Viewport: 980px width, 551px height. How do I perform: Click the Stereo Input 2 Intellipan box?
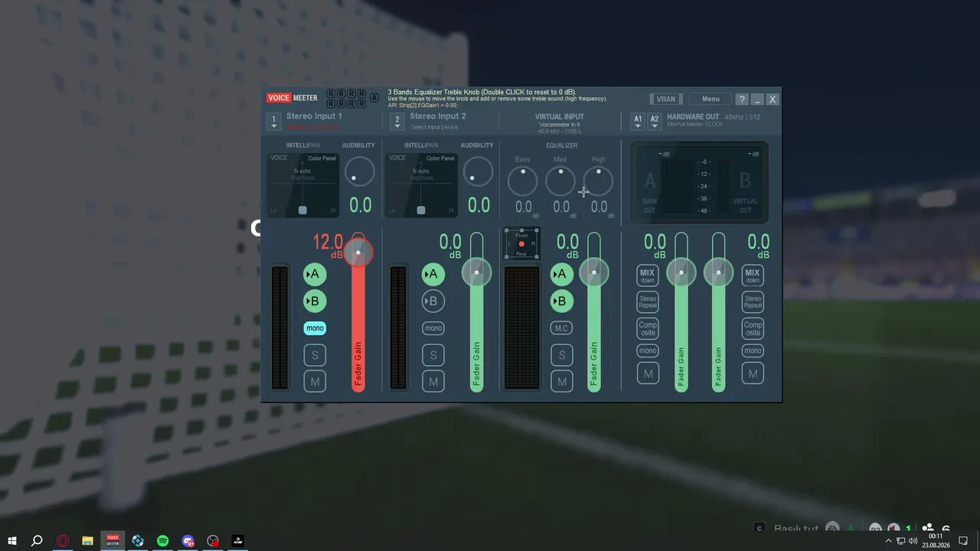pos(421,185)
